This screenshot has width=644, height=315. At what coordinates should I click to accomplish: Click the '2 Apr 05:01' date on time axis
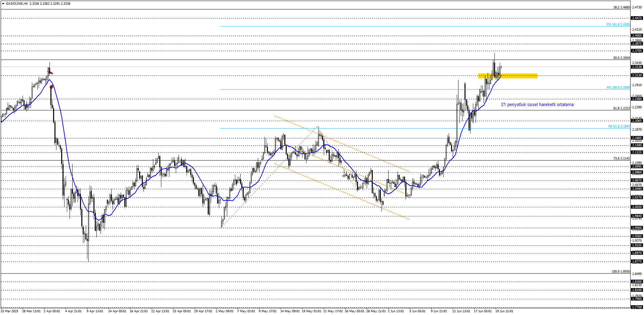pyautogui.click(x=52, y=311)
